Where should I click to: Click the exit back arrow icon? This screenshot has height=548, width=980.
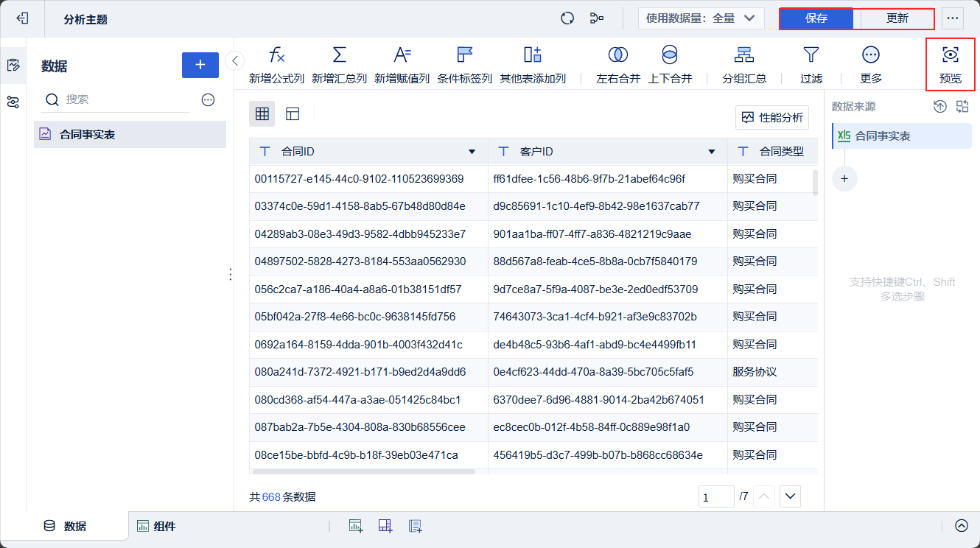pos(22,18)
